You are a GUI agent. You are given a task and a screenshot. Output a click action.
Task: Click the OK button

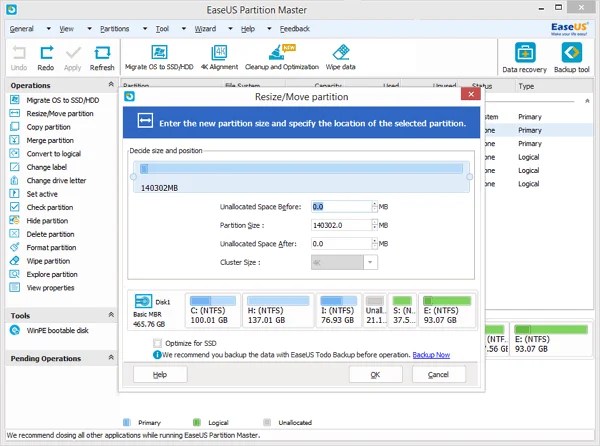tap(376, 374)
